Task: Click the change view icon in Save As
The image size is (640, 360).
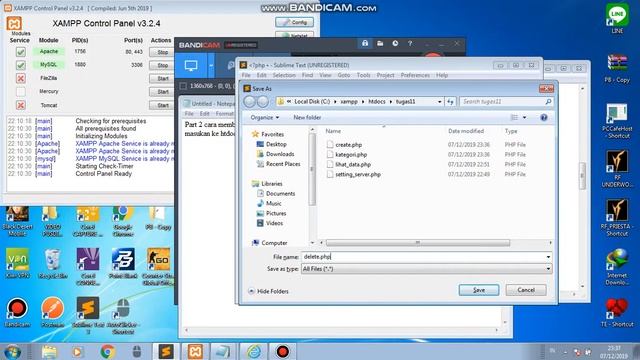Action: [514, 118]
